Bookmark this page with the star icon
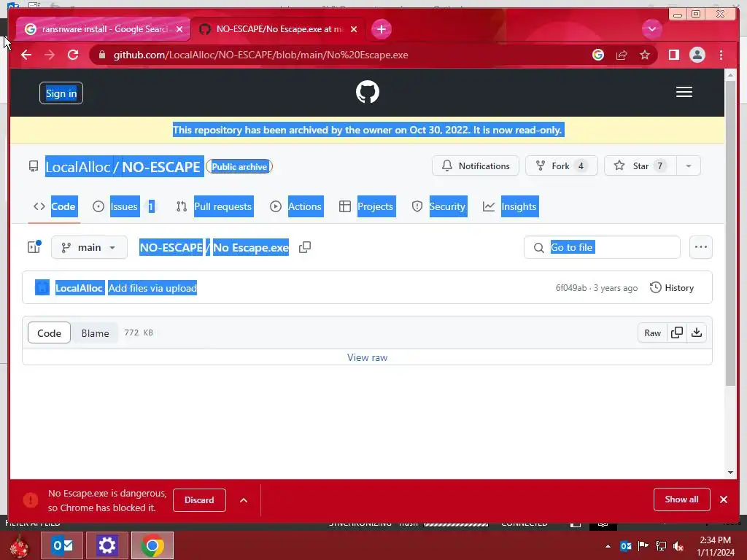 click(645, 55)
